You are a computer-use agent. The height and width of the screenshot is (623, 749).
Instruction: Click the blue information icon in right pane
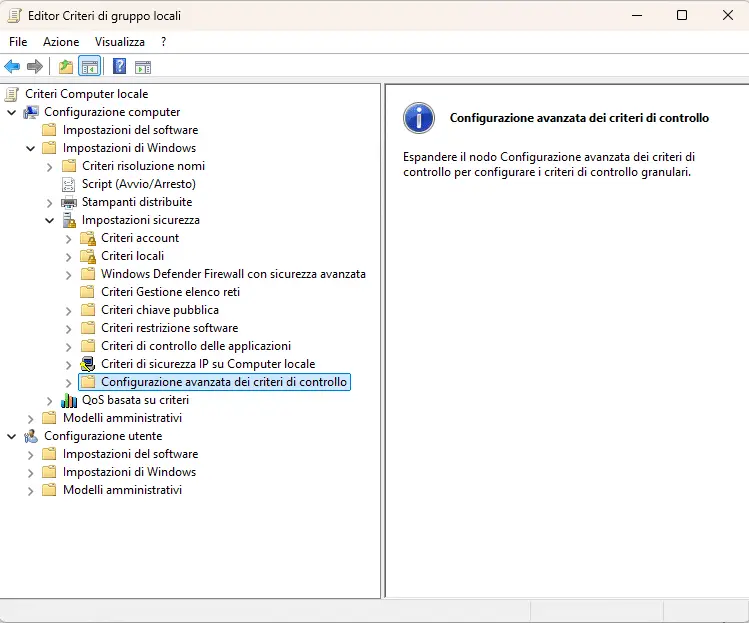[418, 118]
